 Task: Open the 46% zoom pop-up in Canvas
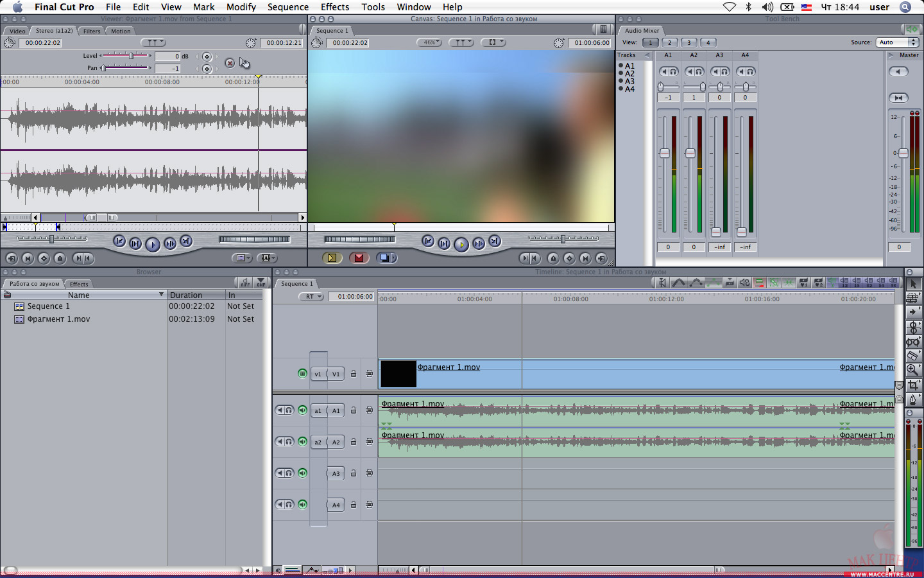[429, 42]
